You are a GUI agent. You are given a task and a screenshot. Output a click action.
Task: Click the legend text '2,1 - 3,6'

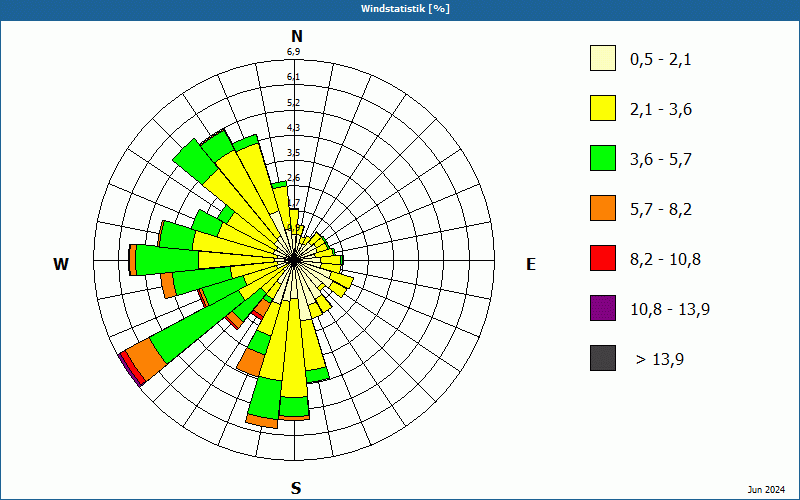[661, 110]
